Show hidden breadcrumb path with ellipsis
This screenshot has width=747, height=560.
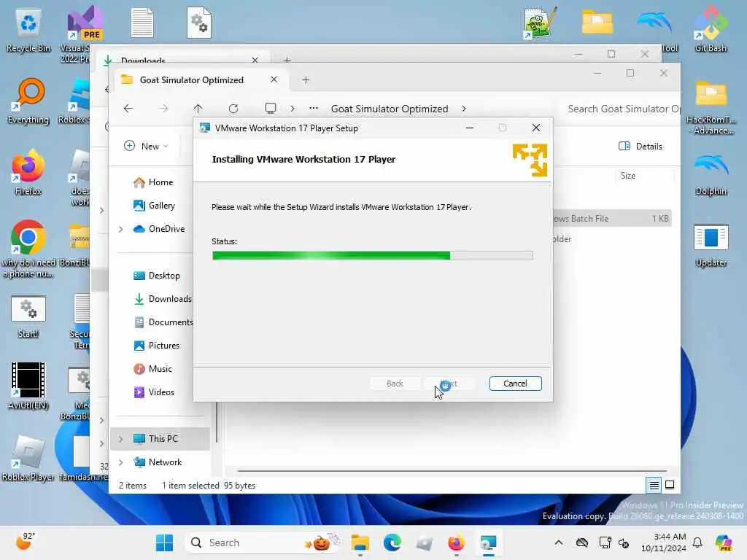click(x=314, y=109)
